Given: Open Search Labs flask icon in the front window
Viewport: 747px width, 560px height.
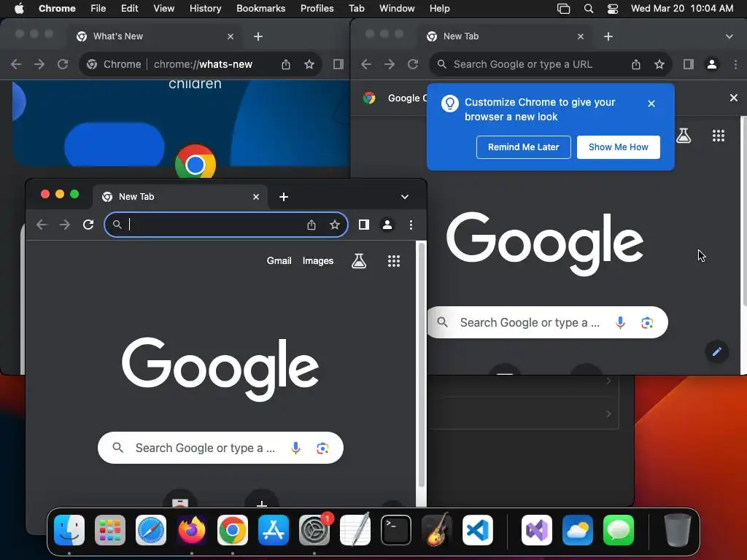Looking at the screenshot, I should point(359,261).
